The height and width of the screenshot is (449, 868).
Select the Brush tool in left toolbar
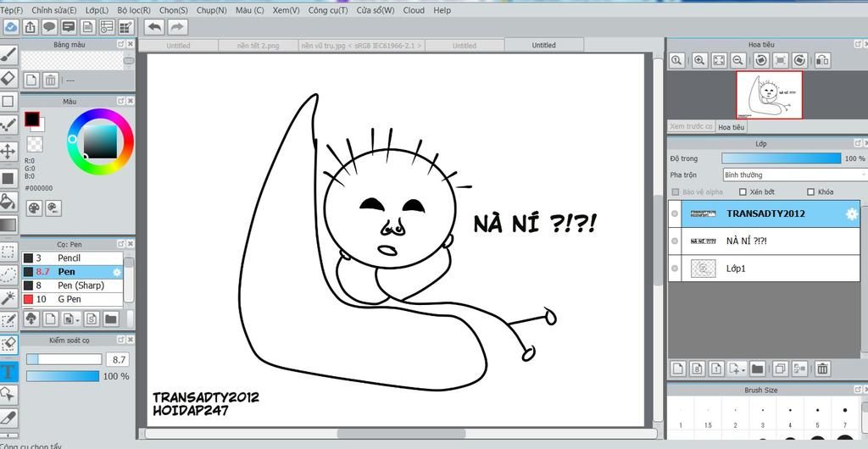click(8, 54)
